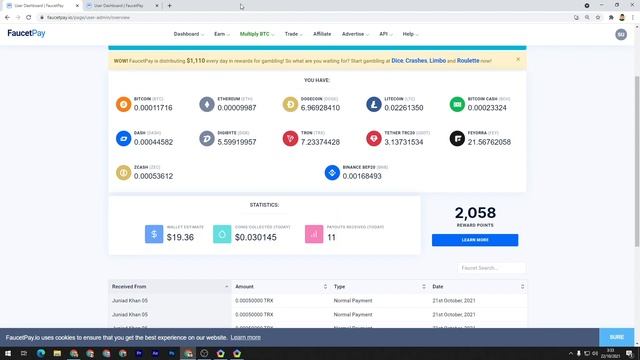The height and width of the screenshot is (360, 640).
Task: Open Task View on the taskbar
Action: 24,353
